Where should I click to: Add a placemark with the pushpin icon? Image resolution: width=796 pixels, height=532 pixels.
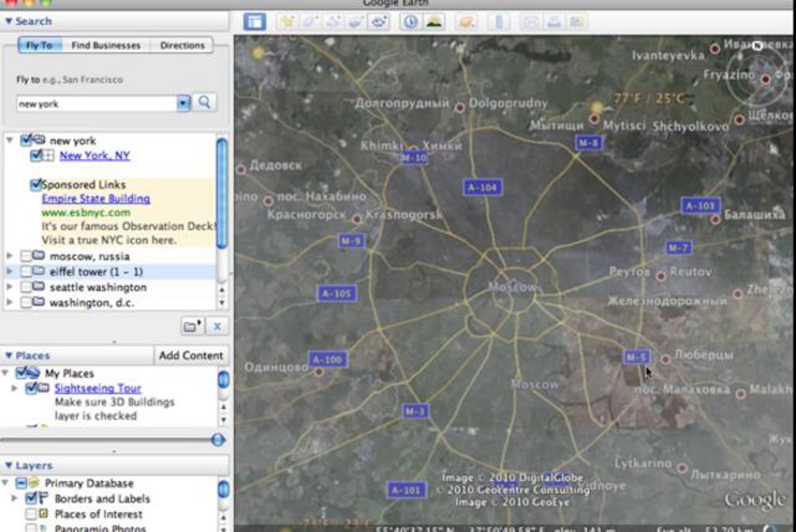pos(288,22)
